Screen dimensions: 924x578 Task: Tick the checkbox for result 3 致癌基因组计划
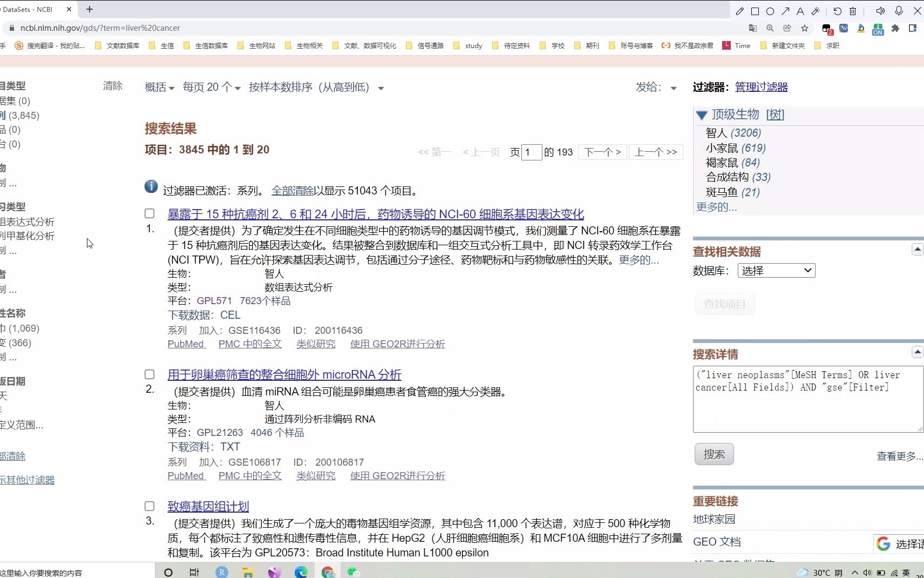pyautogui.click(x=150, y=506)
